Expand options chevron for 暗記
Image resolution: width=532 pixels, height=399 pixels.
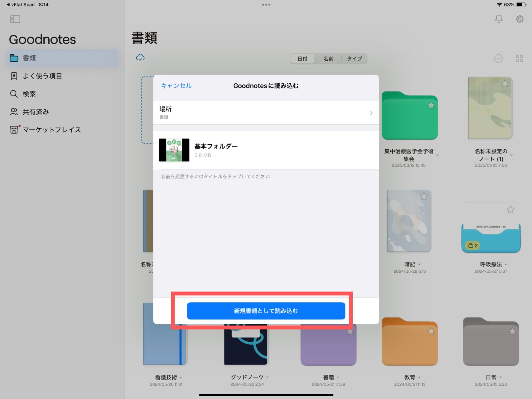click(419, 264)
